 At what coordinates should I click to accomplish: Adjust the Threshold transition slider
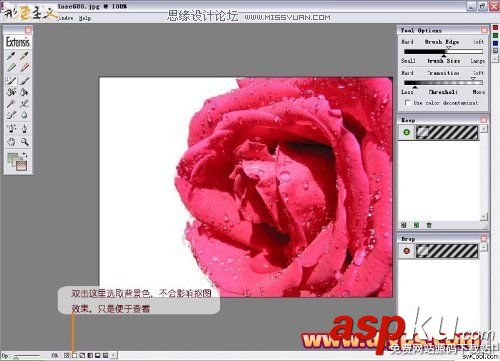[443, 83]
